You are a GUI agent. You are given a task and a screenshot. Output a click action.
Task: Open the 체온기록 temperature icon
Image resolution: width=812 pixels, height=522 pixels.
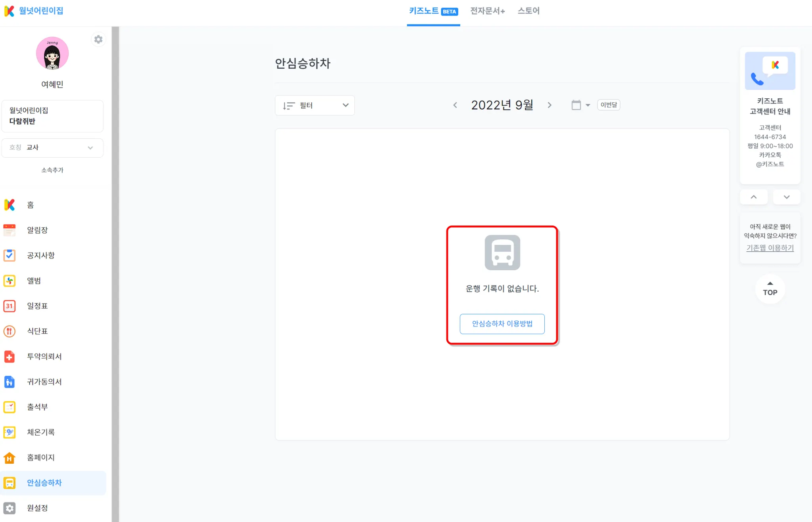pyautogui.click(x=10, y=432)
